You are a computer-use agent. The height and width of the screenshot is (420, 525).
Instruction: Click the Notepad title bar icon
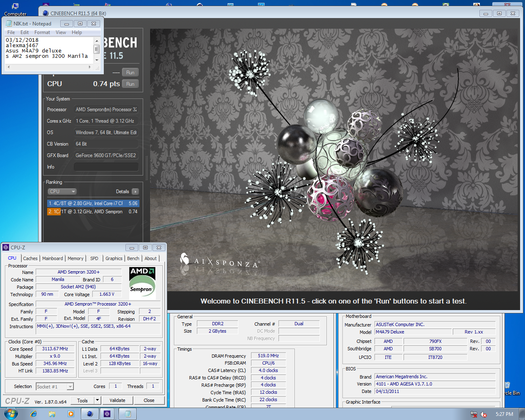pos(9,24)
